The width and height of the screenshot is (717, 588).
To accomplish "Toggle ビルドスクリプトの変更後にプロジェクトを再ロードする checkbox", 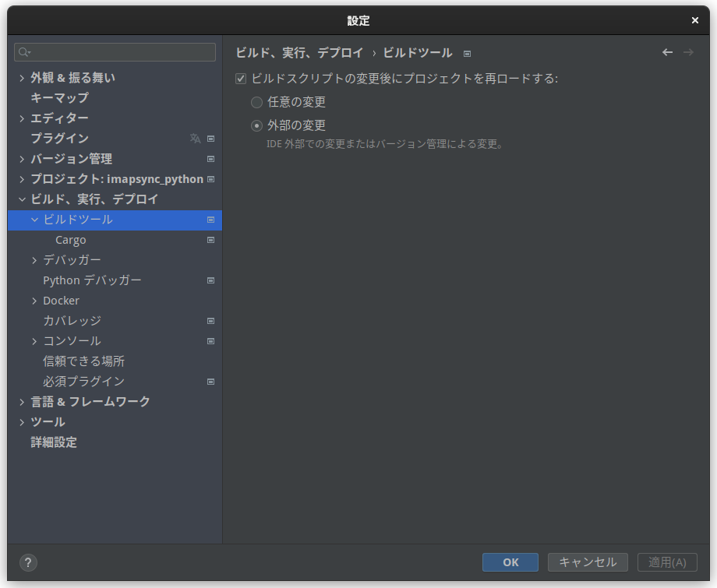I will tap(241, 79).
